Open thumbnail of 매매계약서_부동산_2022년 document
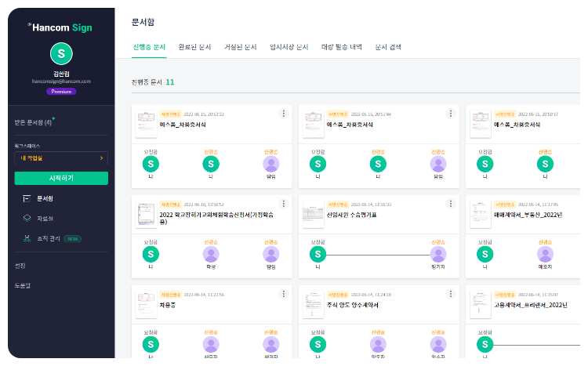 (481, 215)
